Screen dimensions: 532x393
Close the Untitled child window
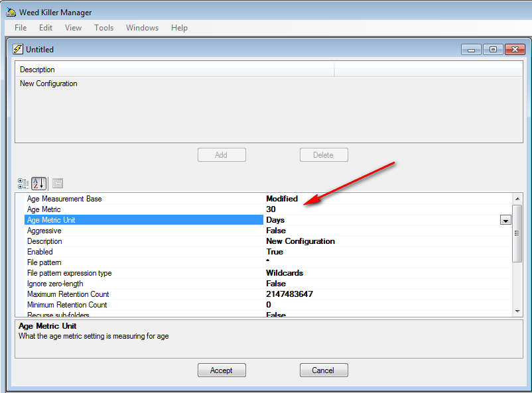[x=515, y=50]
